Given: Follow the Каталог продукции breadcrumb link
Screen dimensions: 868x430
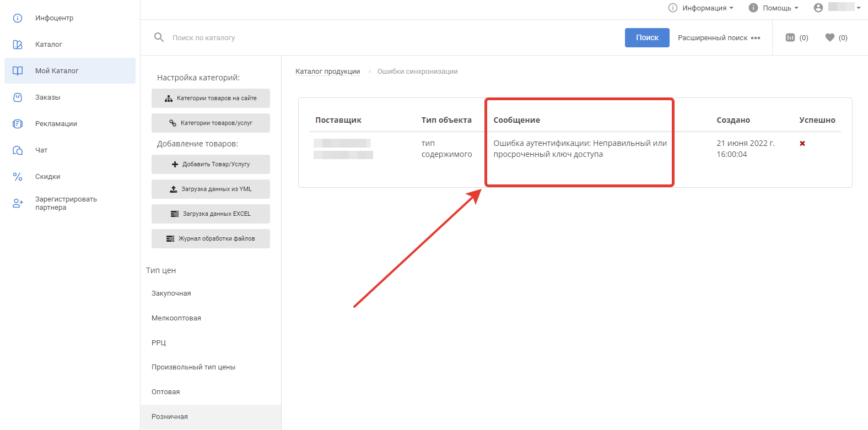Looking at the screenshot, I should point(327,72).
